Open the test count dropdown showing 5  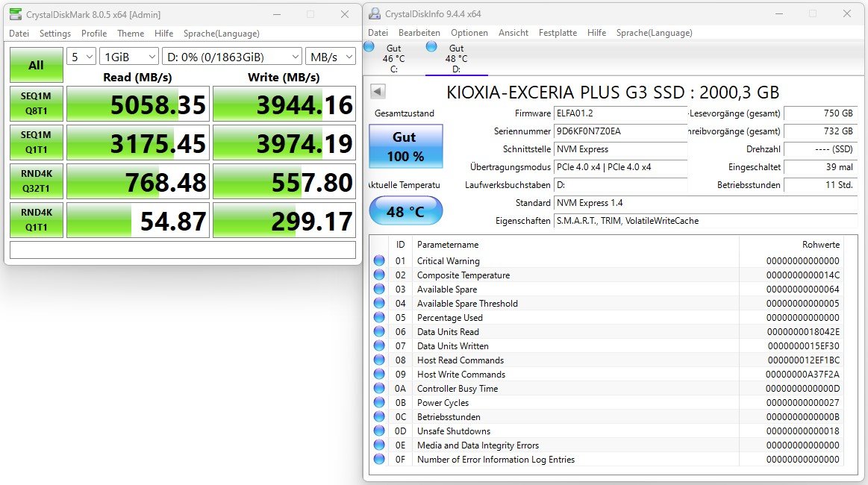point(81,56)
